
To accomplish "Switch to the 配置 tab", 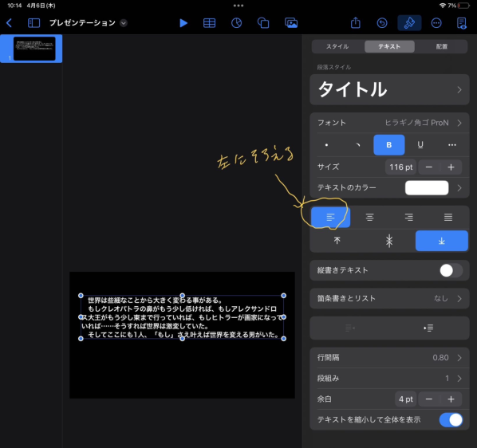I will coord(441,46).
